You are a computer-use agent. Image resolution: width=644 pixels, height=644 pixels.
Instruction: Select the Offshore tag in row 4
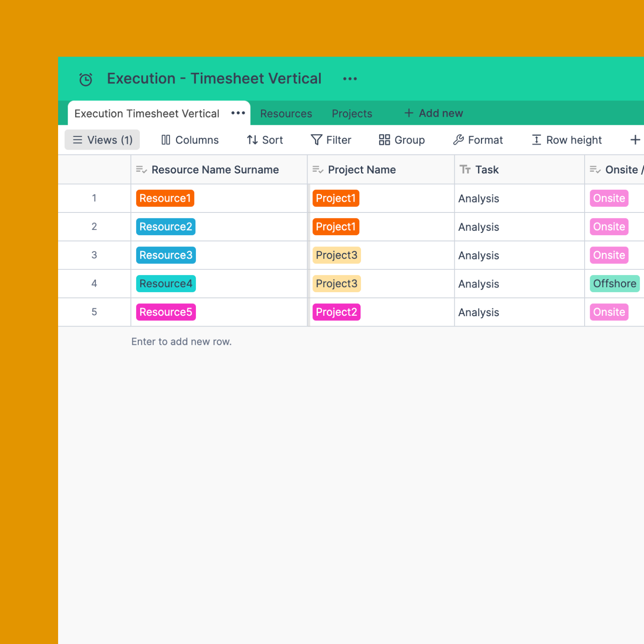615,283
